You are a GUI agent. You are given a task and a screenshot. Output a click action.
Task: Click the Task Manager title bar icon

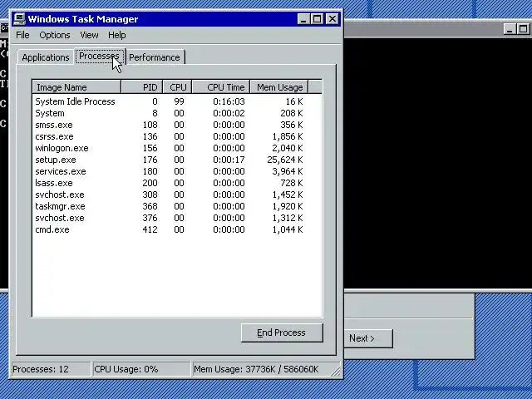pyautogui.click(x=19, y=19)
